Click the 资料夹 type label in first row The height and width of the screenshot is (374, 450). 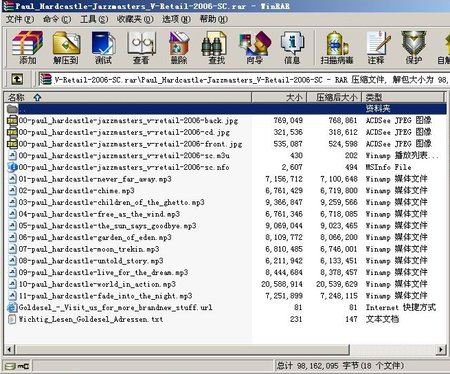[378, 108]
